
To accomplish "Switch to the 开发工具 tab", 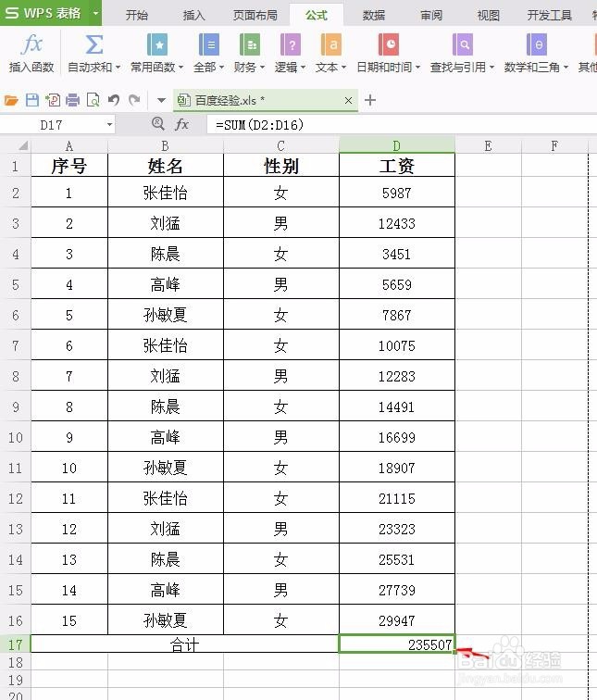I will 549,15.
